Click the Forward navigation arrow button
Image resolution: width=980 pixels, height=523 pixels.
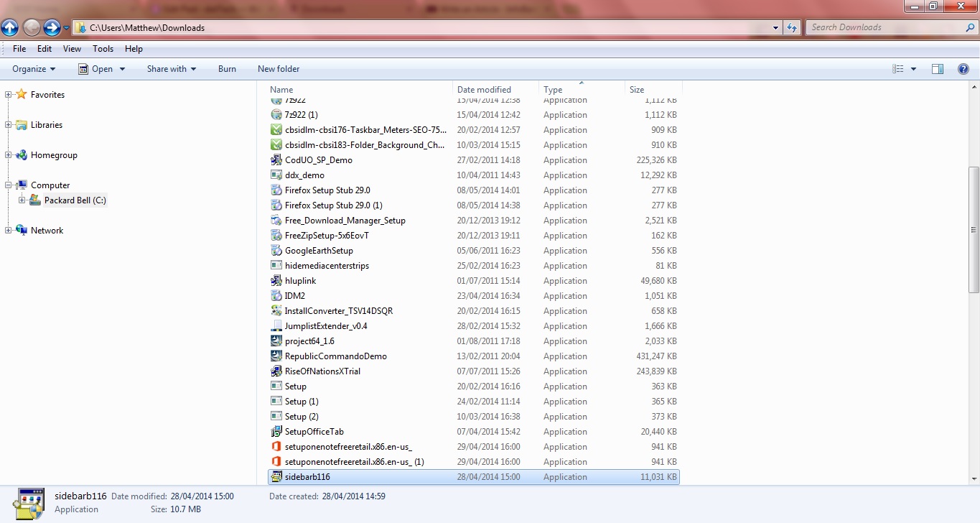click(52, 27)
